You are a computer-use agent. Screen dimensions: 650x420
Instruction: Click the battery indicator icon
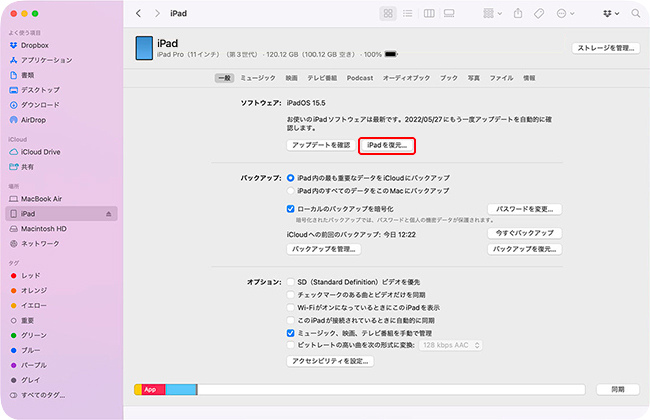coord(391,54)
